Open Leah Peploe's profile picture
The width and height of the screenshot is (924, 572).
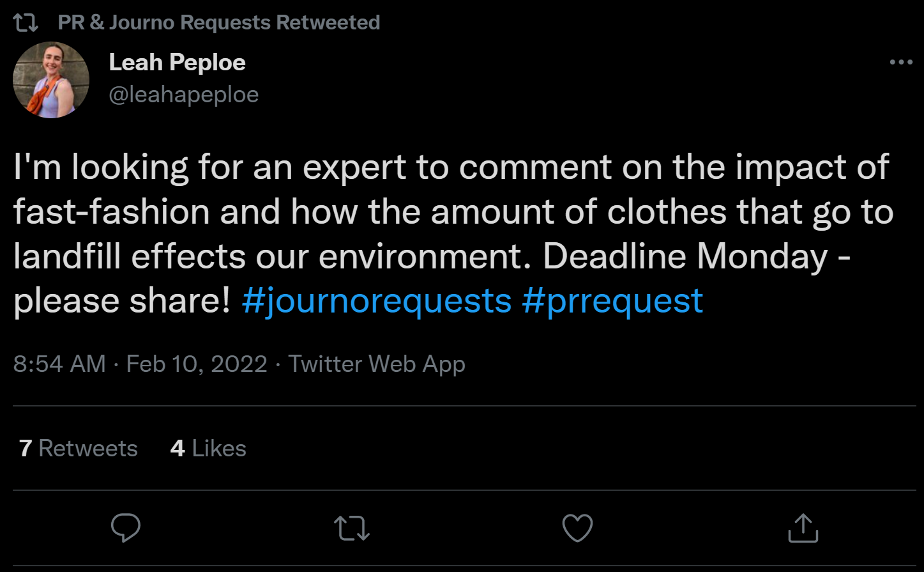point(52,79)
